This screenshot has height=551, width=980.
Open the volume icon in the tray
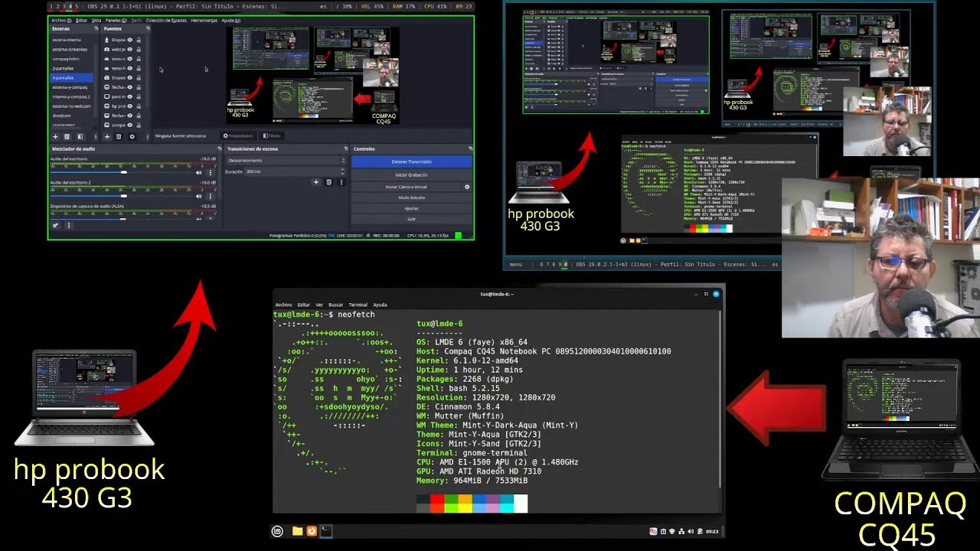pyautogui.click(x=691, y=531)
